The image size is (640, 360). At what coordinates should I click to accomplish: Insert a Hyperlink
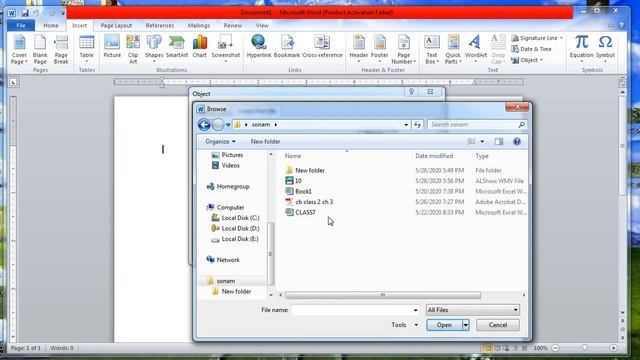(259, 47)
